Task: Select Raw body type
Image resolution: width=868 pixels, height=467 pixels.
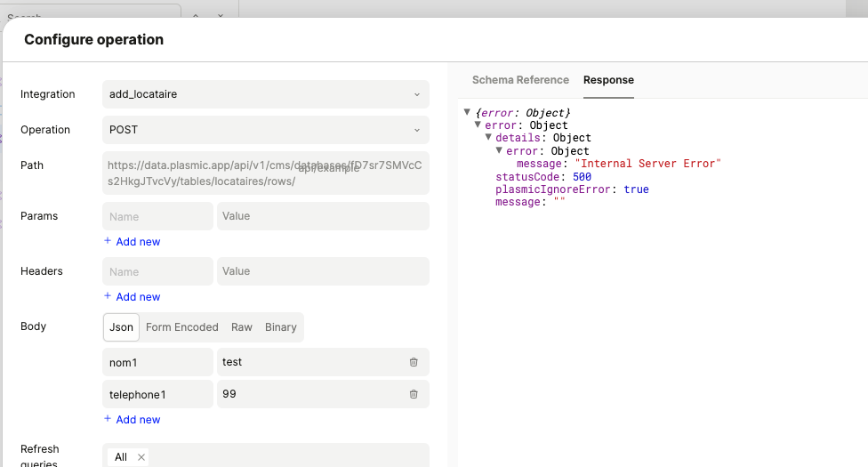Action: (x=242, y=327)
